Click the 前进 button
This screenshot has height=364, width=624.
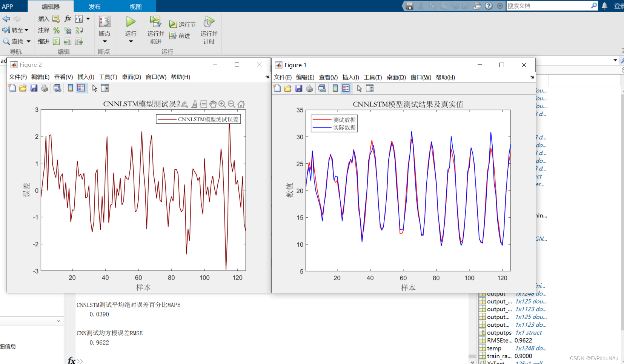click(x=180, y=35)
